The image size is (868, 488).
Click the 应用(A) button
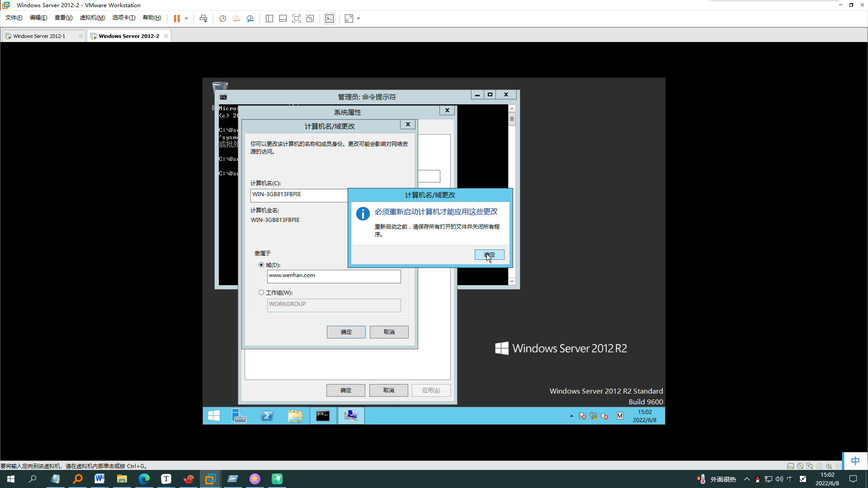tap(431, 390)
